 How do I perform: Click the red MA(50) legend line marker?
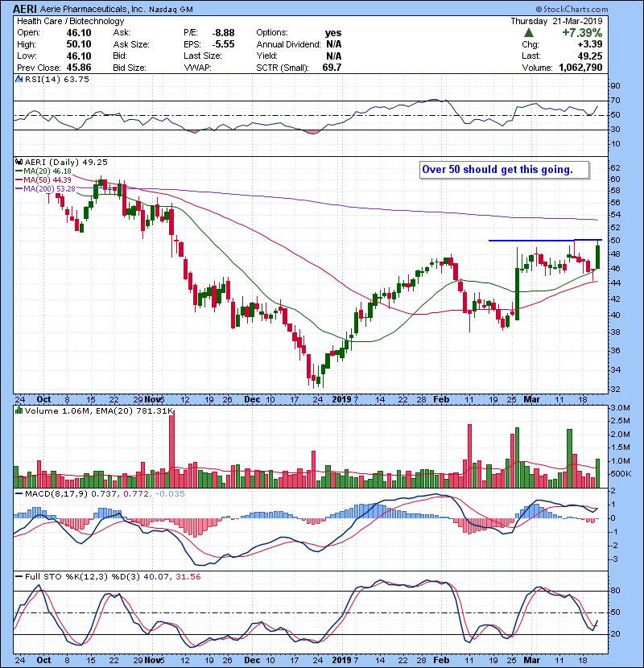(19, 179)
